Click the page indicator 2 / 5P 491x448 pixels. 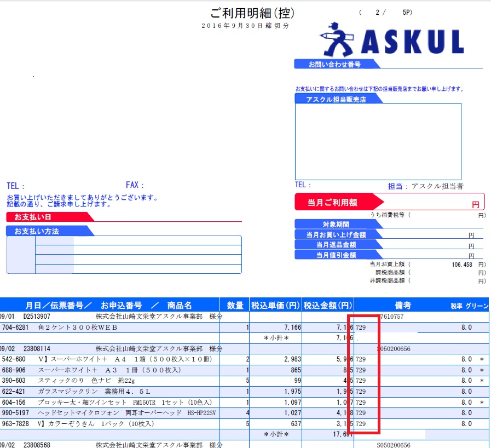click(386, 13)
